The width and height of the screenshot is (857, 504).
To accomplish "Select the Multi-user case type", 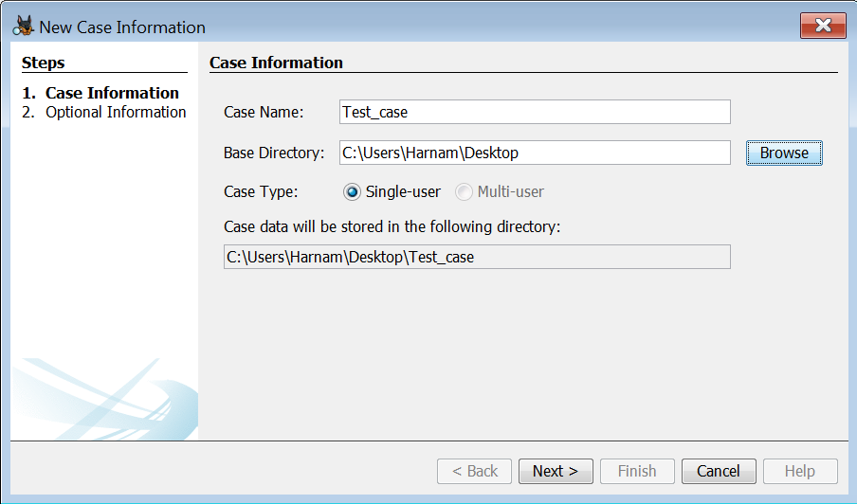I will (500, 191).
